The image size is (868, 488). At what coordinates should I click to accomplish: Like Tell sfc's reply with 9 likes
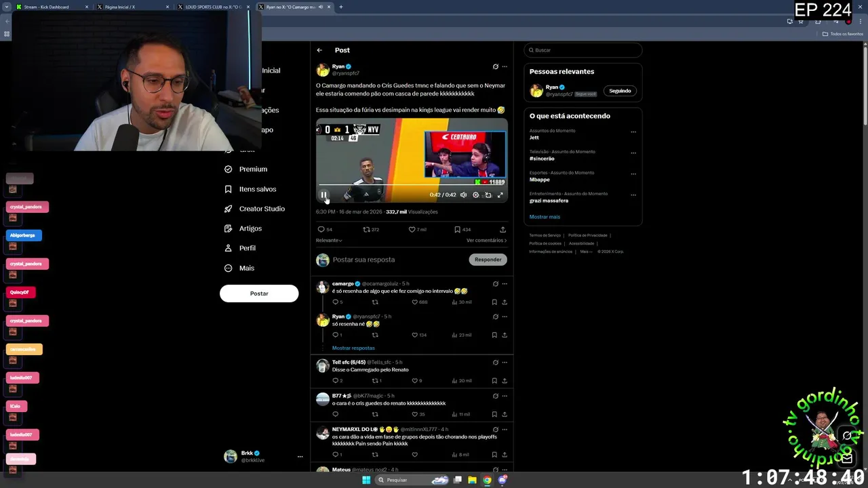pos(416,381)
